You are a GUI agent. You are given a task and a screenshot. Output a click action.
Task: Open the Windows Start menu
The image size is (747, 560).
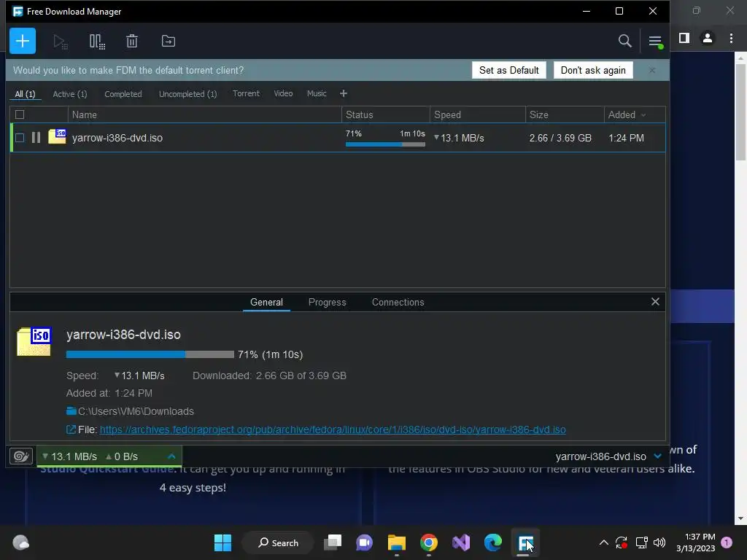click(222, 542)
